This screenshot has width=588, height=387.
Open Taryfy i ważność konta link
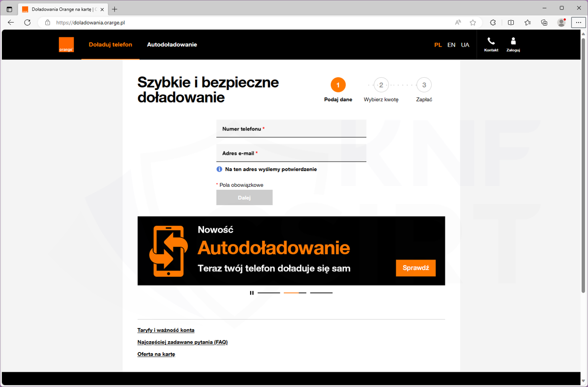point(166,330)
